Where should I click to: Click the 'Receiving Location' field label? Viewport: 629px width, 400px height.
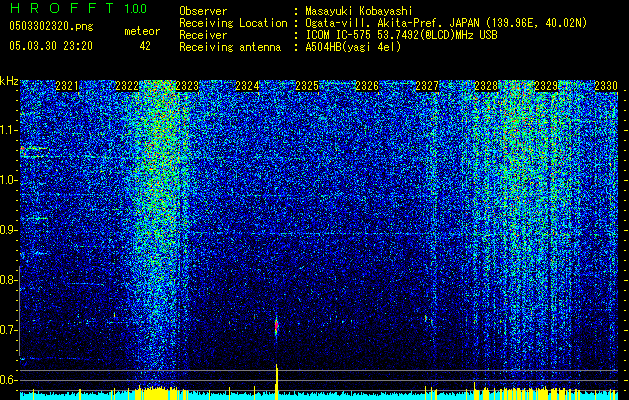coord(233,23)
